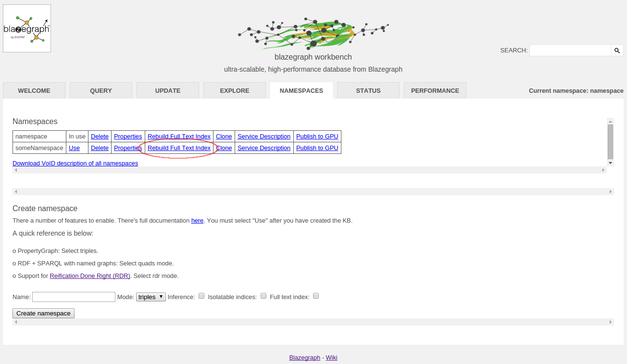Click the namespaces vertical scrollbar thumb

610,142
